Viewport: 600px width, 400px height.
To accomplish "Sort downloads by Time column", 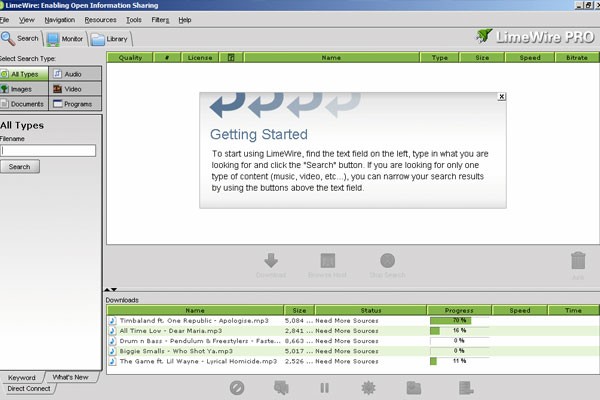I will point(573,310).
